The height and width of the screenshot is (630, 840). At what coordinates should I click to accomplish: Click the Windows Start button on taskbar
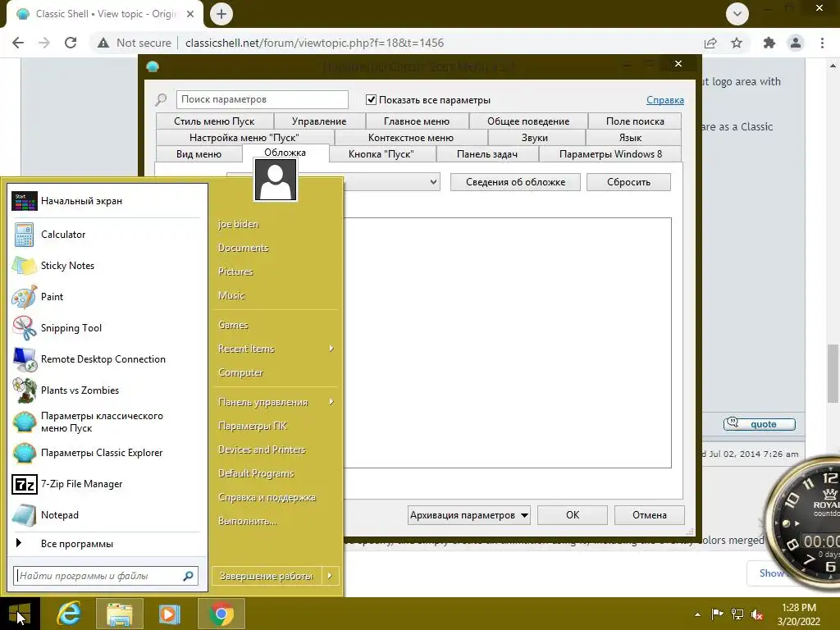point(20,614)
